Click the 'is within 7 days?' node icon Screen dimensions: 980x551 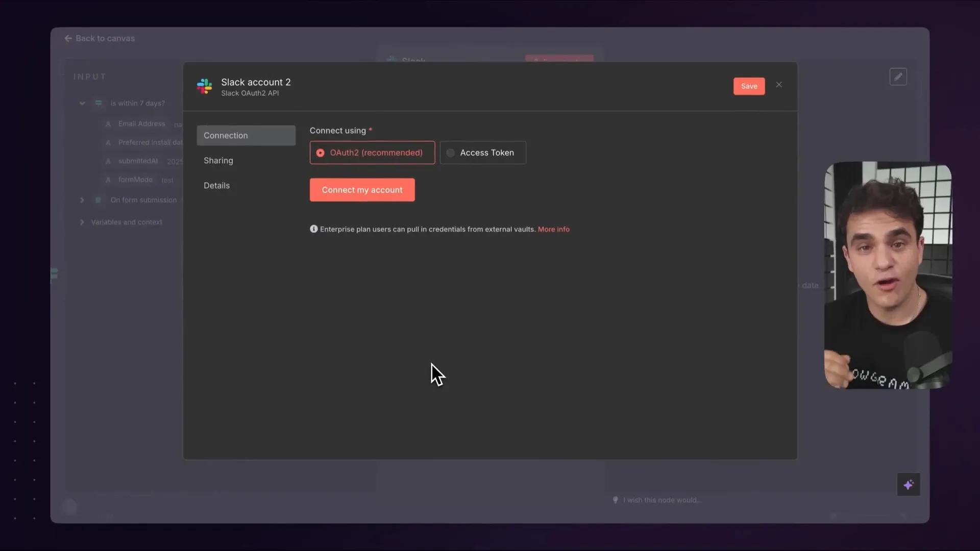pyautogui.click(x=99, y=103)
